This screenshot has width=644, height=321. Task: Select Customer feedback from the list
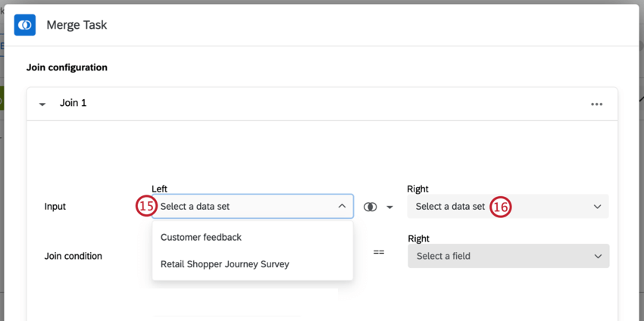pos(201,237)
